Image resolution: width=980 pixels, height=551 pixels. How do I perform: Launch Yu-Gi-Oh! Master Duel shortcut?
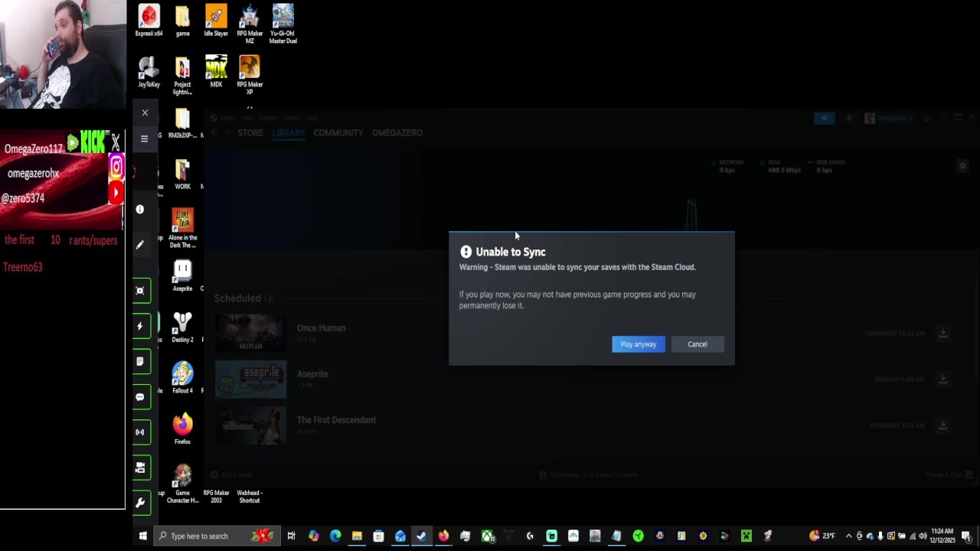click(283, 24)
